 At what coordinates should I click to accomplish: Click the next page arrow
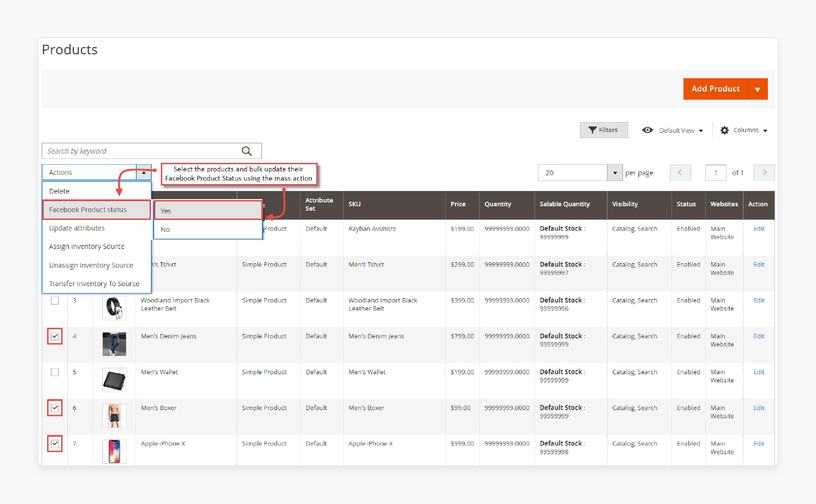pos(764,172)
